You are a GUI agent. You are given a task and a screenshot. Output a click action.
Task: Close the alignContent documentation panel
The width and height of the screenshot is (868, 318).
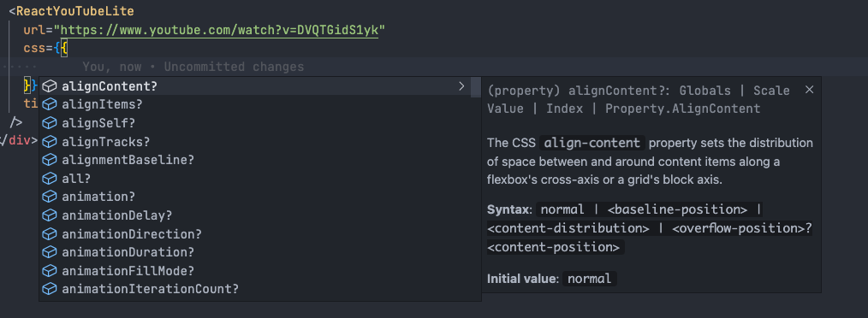pos(809,90)
